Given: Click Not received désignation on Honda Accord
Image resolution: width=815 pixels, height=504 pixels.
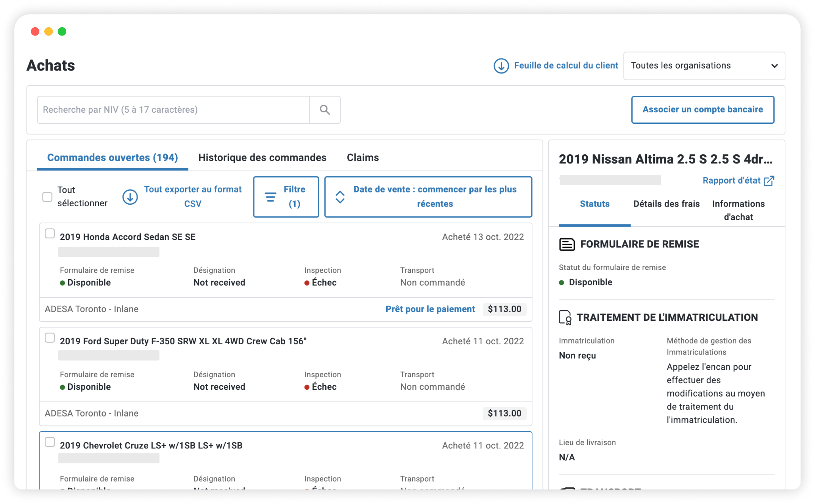Looking at the screenshot, I should [x=219, y=283].
